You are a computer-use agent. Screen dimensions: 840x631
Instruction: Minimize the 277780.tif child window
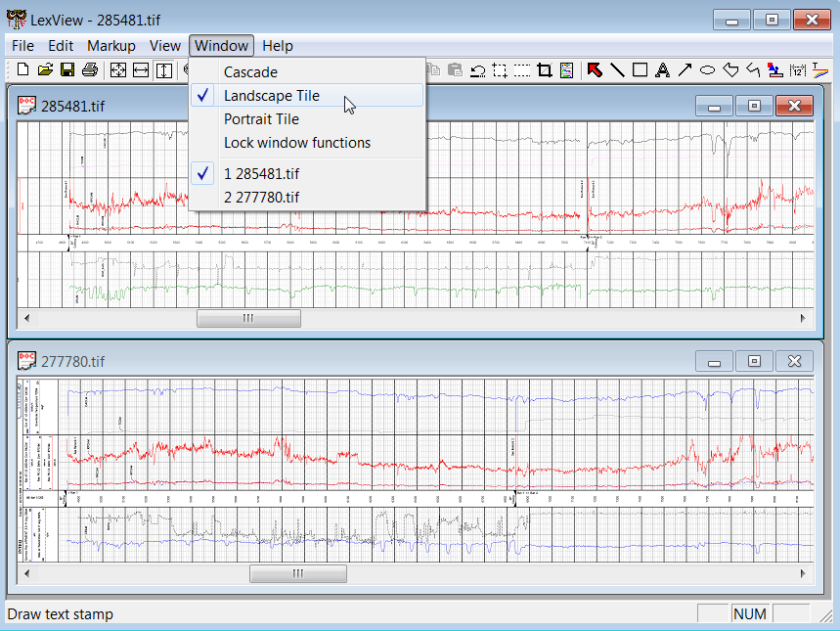coord(714,361)
